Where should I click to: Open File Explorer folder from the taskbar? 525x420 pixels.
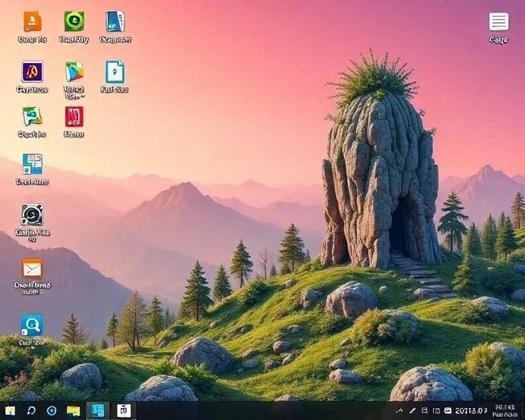click(x=73, y=411)
